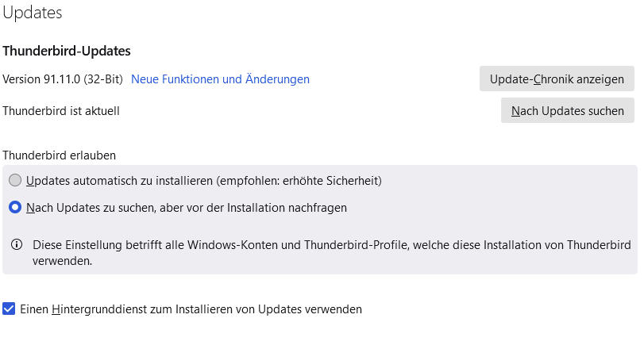The height and width of the screenshot is (345, 644).
Task: Click the "Thunderbird ist aktuell" status text
Action: (x=61, y=111)
